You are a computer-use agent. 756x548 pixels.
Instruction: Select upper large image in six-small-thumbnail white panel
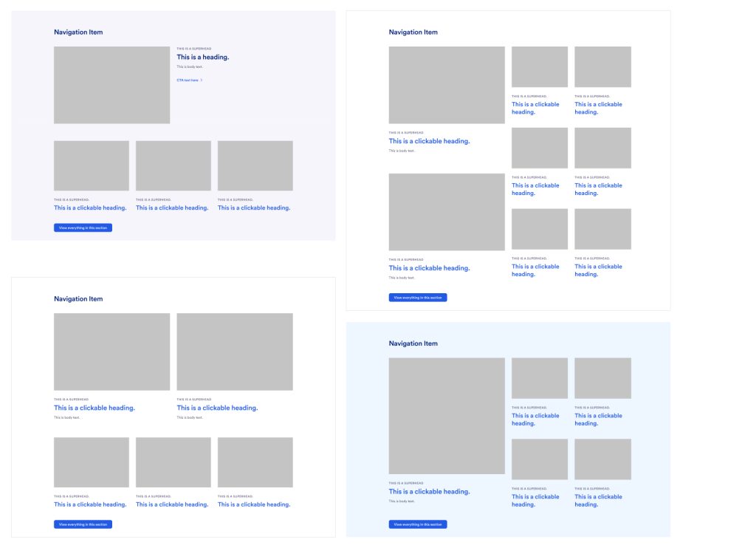[x=447, y=85]
